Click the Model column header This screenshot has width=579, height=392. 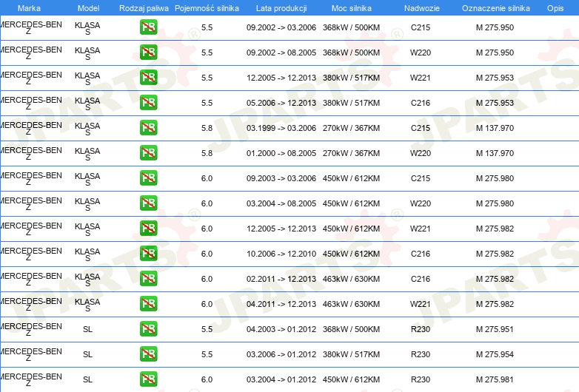[88, 8]
